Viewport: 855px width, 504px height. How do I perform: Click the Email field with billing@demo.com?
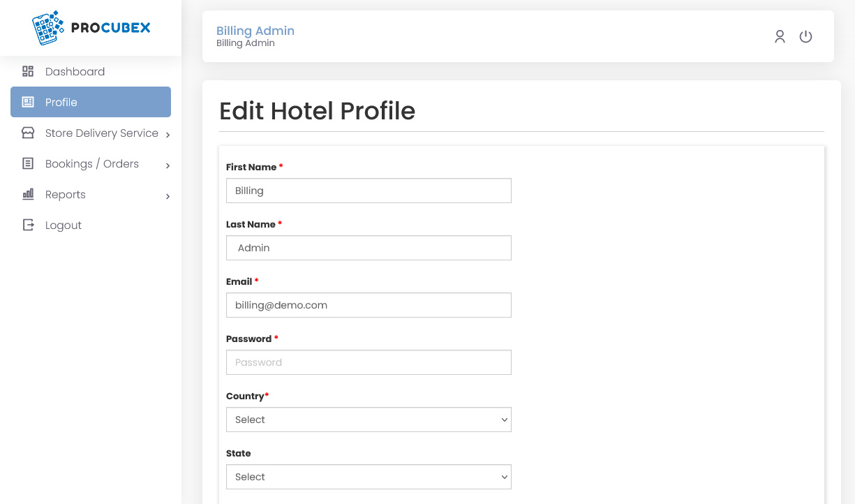click(x=369, y=305)
